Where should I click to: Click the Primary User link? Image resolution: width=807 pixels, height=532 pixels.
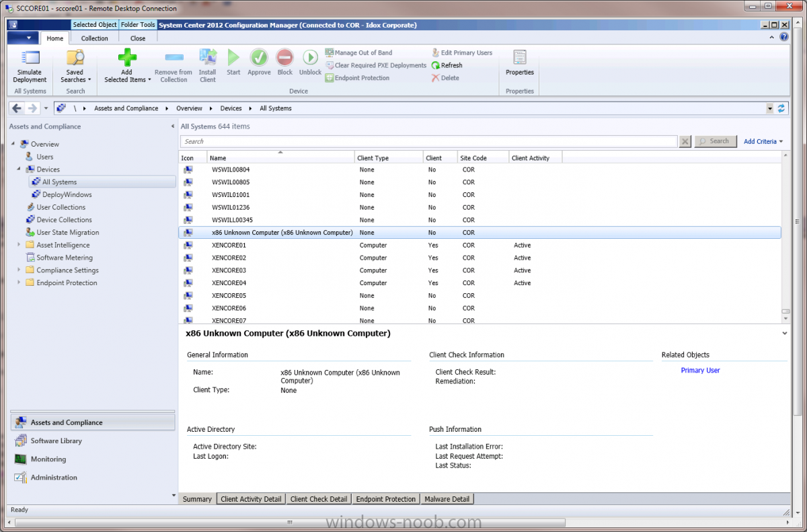point(700,371)
